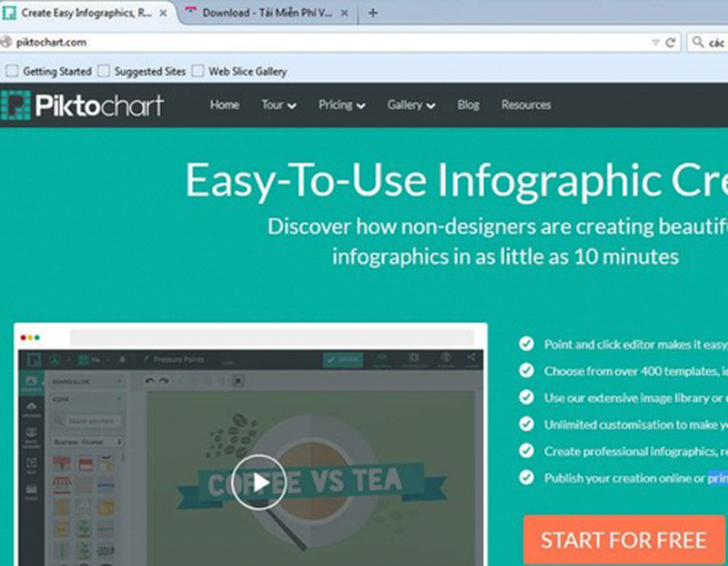Viewport: 728px width, 566px height.
Task: Click the 'infographics in as little as 10 minutes' line
Action: (x=506, y=257)
